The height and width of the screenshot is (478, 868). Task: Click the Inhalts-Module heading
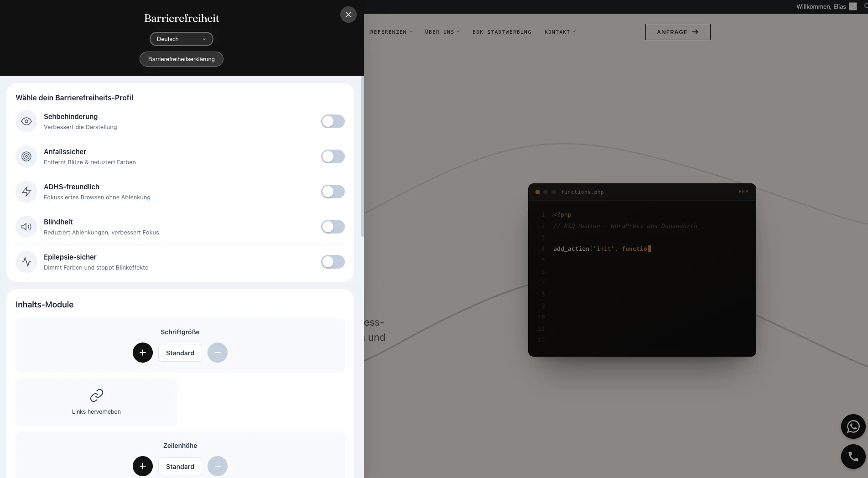click(x=45, y=305)
